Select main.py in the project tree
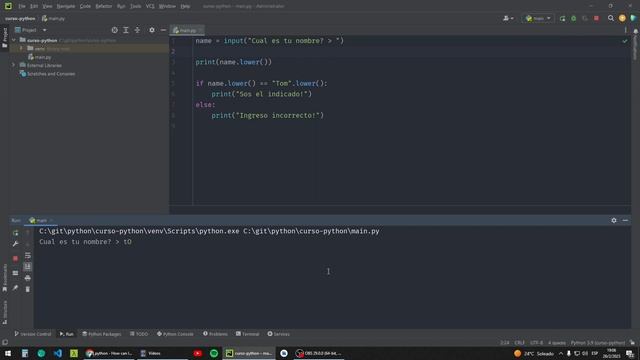 [40, 57]
